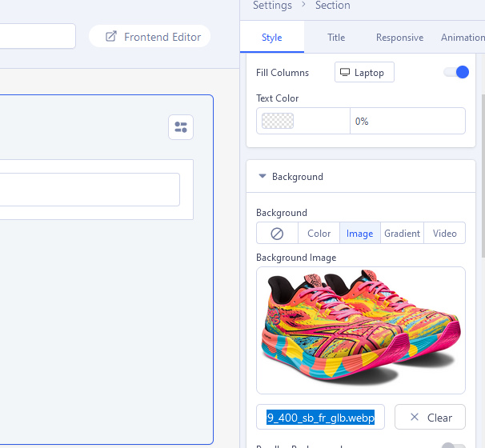485x448 pixels.
Task: Choose Color background type
Action: tap(319, 234)
